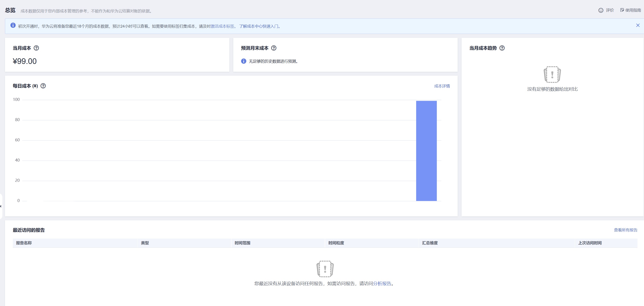Open the 分析报告 link
The height and width of the screenshot is (306, 644).
[382, 283]
